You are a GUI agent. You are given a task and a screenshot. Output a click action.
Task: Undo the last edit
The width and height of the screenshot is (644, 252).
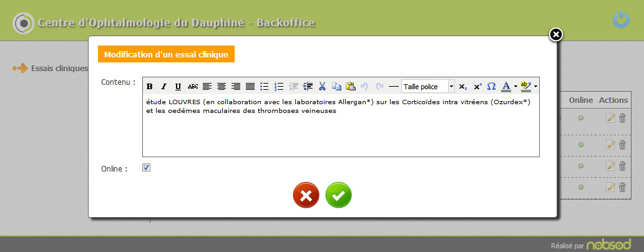point(364,87)
